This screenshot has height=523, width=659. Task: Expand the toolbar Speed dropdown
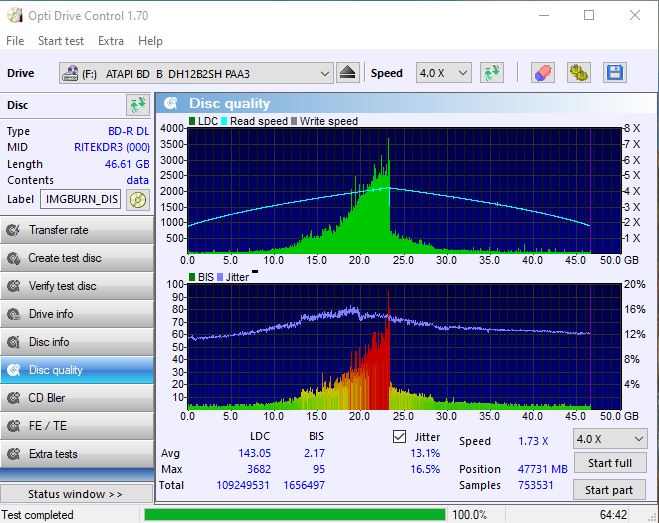443,73
